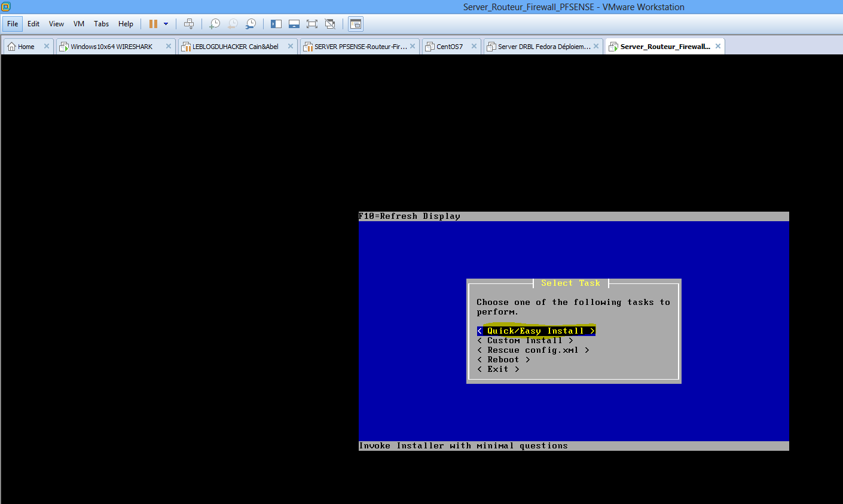Close the Windows10x64 WIRESHARK tab
The image size is (843, 504).
[x=169, y=46]
